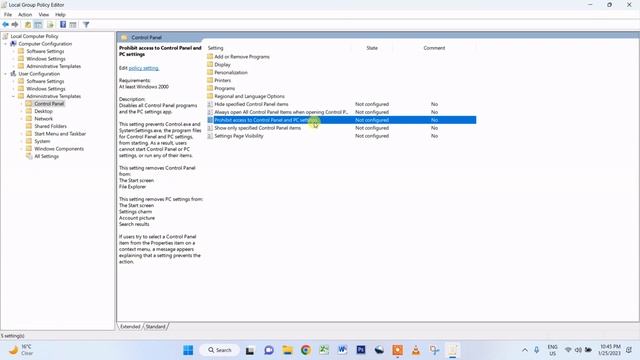Open Excel from the taskbar

tap(324, 350)
